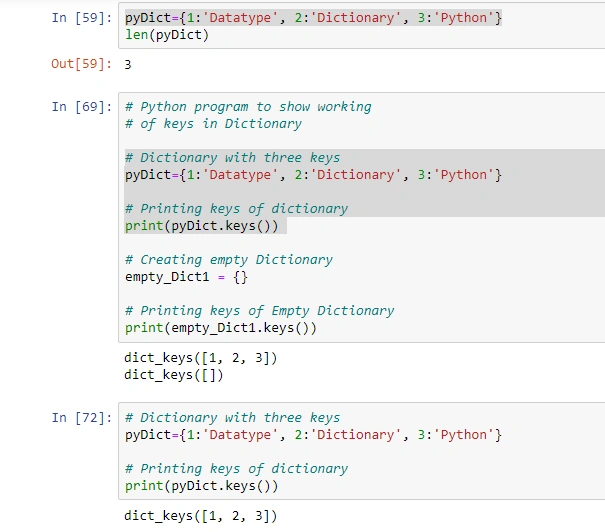The image size is (605, 532).
Task: Click print(pyDict.keys()) line in cell 69
Action: 201,226
